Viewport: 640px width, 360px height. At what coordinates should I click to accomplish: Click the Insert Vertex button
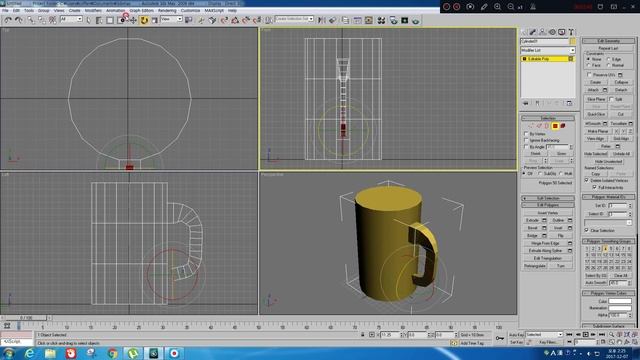click(x=548, y=213)
